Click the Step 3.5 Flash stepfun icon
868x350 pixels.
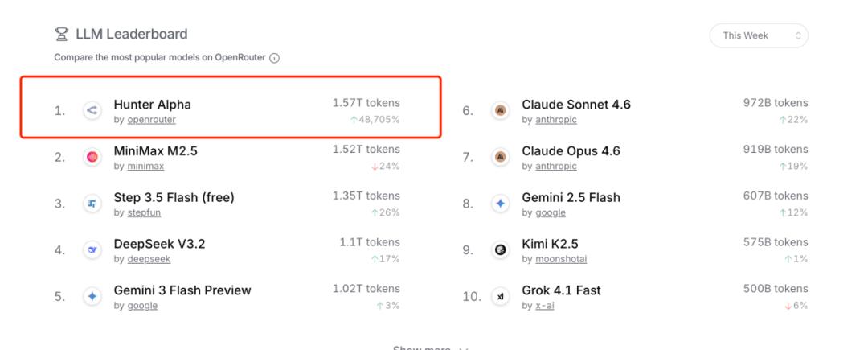pyautogui.click(x=92, y=204)
